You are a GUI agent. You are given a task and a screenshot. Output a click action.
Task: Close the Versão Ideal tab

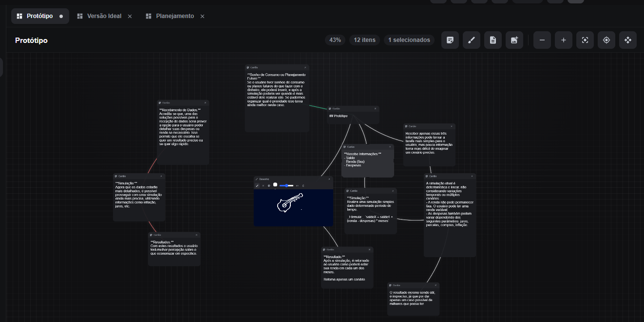coord(130,16)
